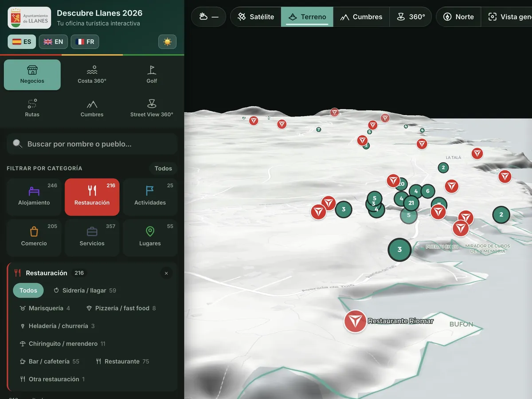Filter by Servicios category

[x=92, y=238]
